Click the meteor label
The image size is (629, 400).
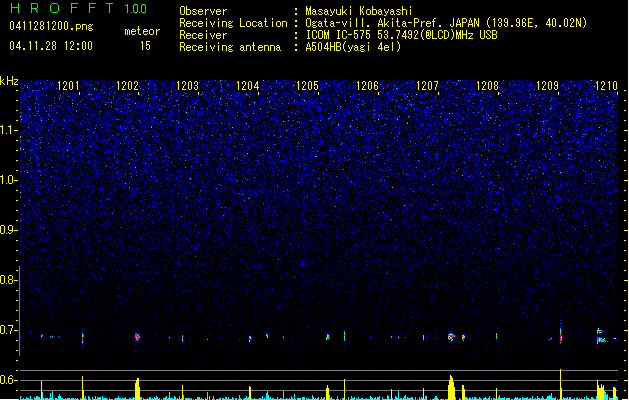point(142,31)
